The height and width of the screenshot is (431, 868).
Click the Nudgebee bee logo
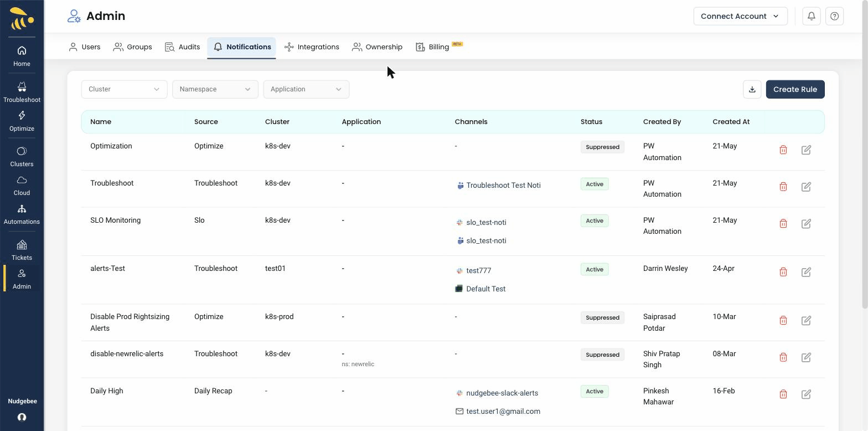(22, 18)
